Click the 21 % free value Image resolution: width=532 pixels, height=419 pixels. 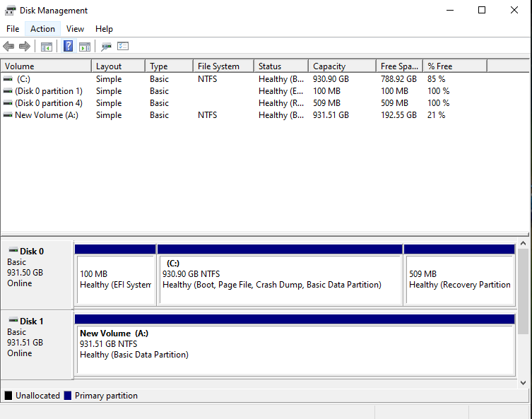click(437, 115)
